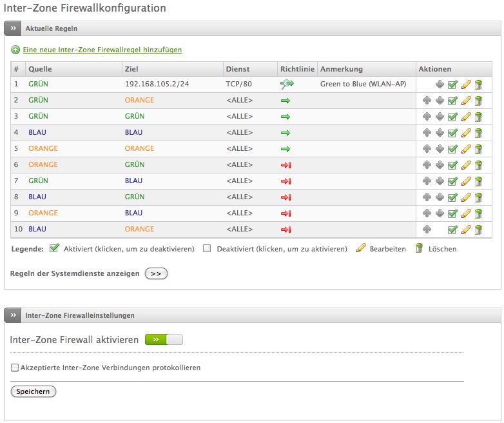Toggle the Inter-Zone Firewall aktivieren switch
This screenshot has height=423, width=504.
click(x=164, y=340)
